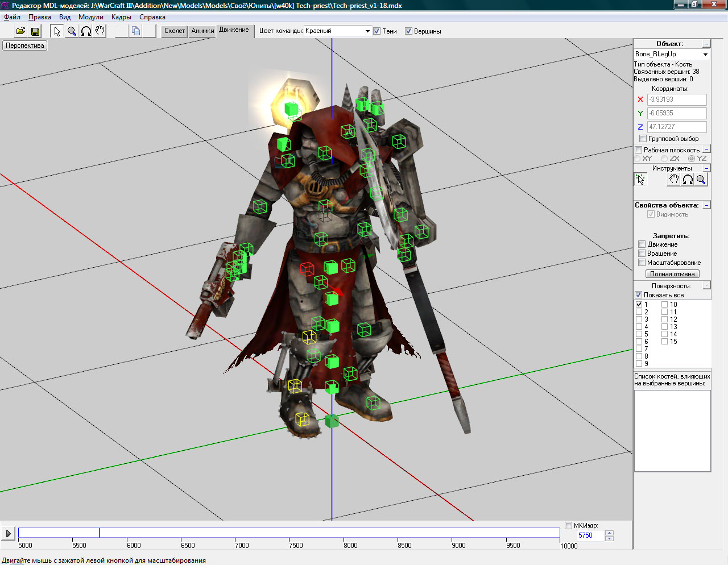
Task: Click the open file folder icon
Action: click(20, 31)
